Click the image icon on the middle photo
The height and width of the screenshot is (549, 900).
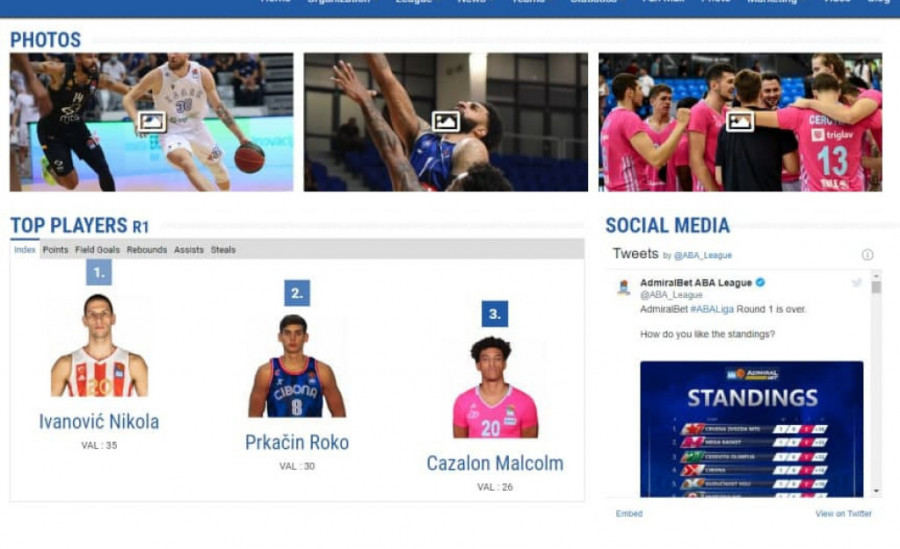coord(446,122)
